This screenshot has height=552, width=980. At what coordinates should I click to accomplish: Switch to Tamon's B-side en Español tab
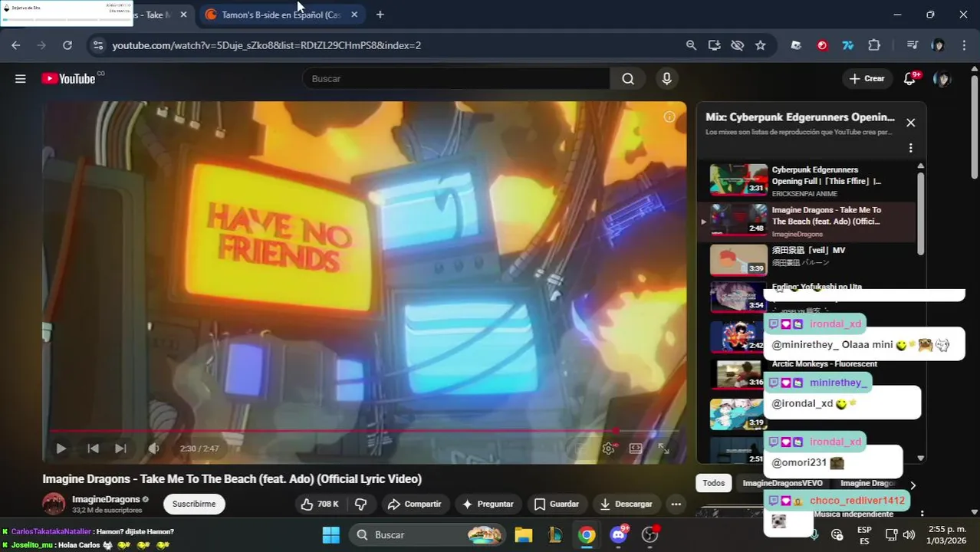point(281,15)
